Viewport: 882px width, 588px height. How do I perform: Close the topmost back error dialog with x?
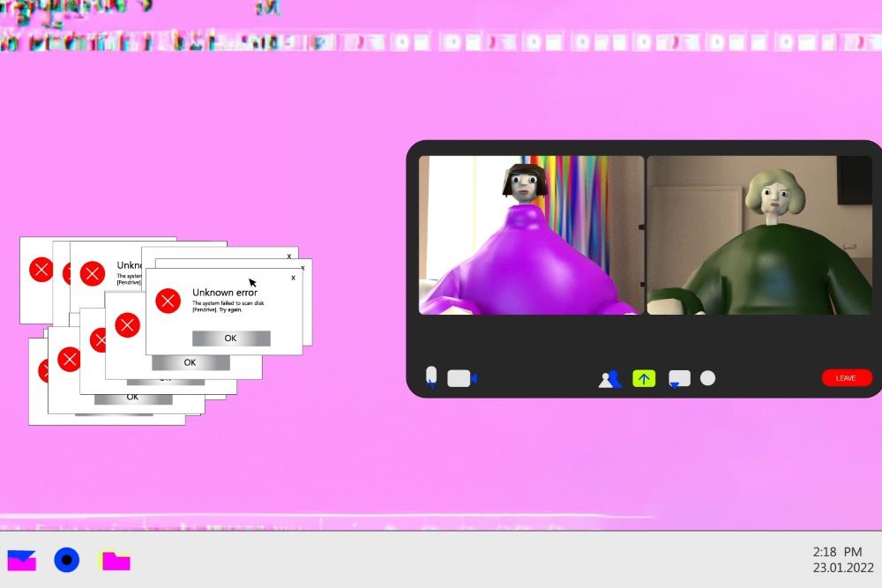288,256
